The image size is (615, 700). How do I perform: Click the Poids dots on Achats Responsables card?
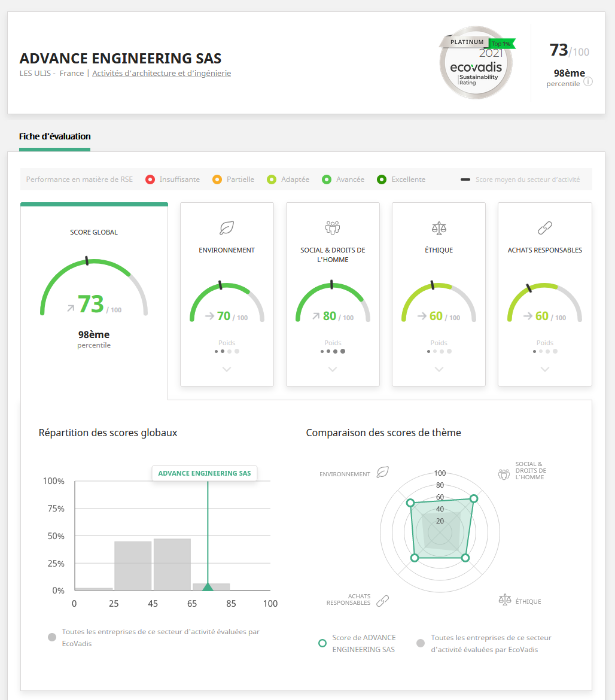tap(545, 351)
